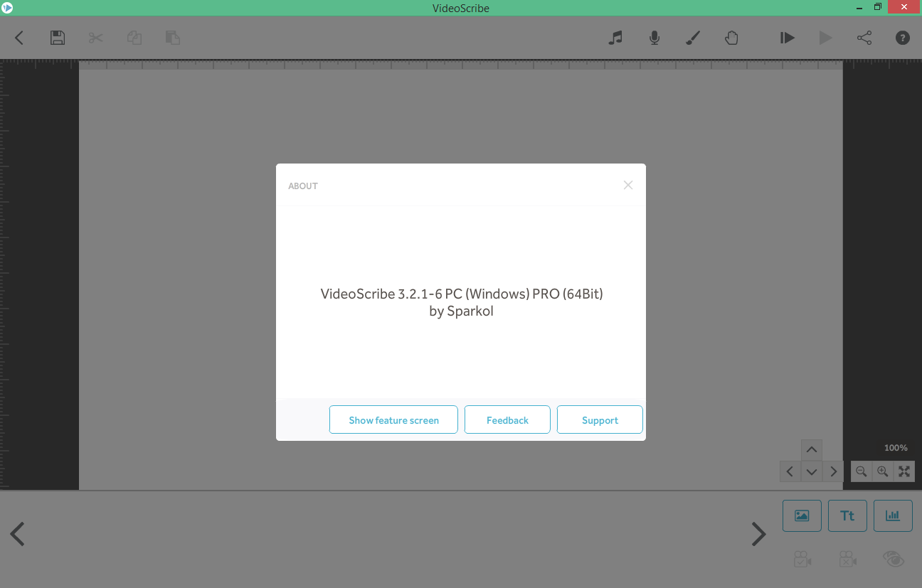Click the ABOUT dialog title
922x588 pixels.
303,186
